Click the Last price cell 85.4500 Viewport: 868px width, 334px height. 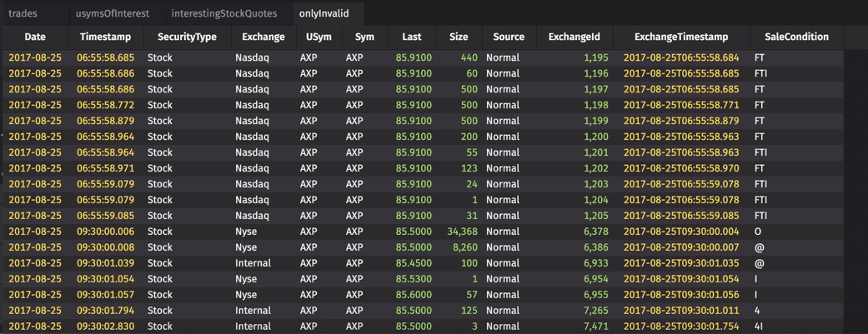(x=414, y=263)
